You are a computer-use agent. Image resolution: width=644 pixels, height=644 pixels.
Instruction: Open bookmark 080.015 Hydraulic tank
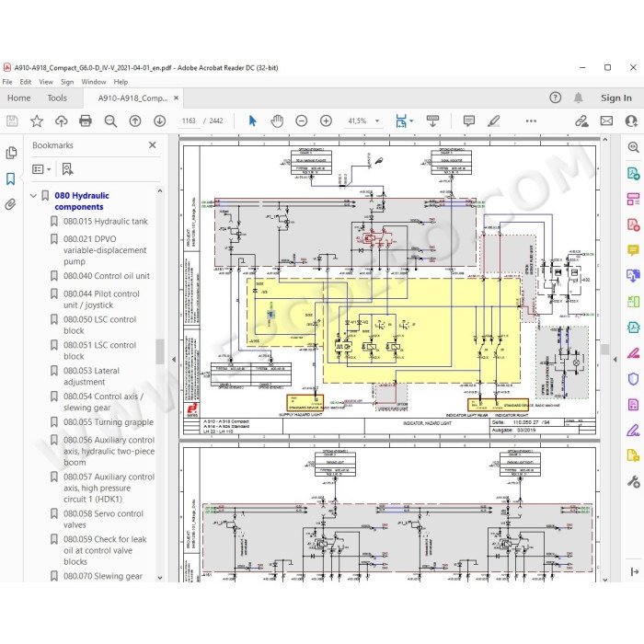pyautogui.click(x=106, y=222)
